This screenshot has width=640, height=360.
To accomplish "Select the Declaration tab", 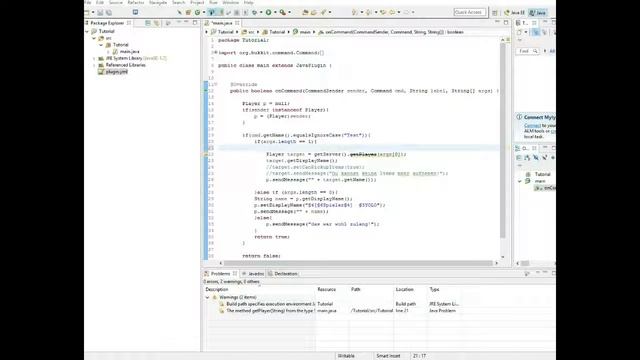I will click(x=282, y=273).
